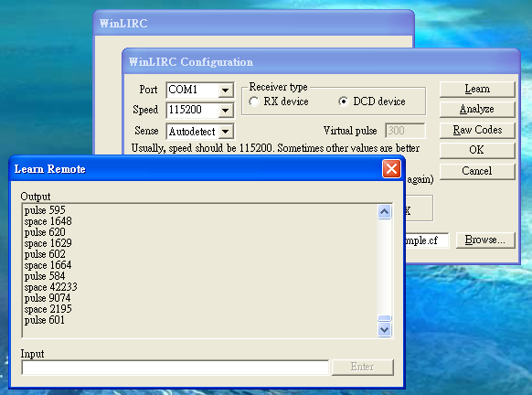The height and width of the screenshot is (395, 532).
Task: Click the 'pulse 602' output line
Action: tap(45, 254)
